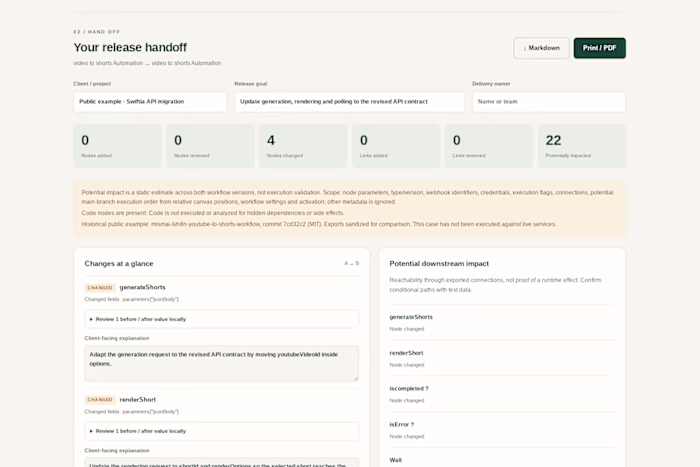
Task: Click the Historical public example notice line
Action: [x=319, y=224]
